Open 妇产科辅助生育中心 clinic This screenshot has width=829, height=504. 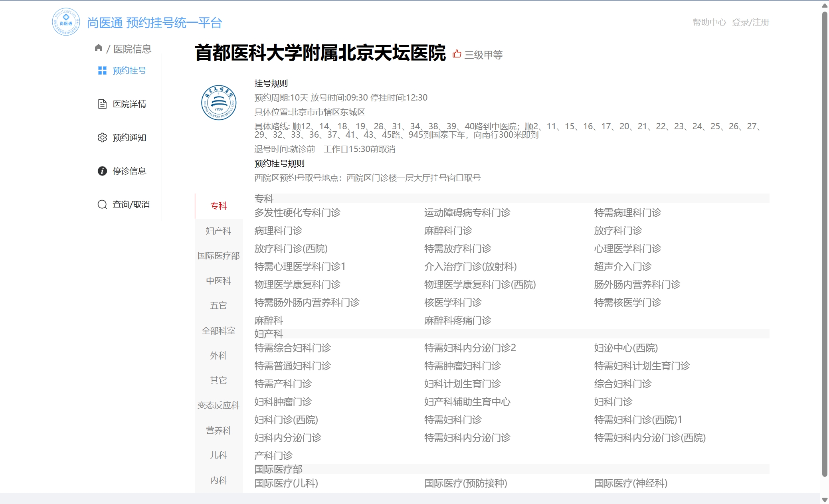467,402
